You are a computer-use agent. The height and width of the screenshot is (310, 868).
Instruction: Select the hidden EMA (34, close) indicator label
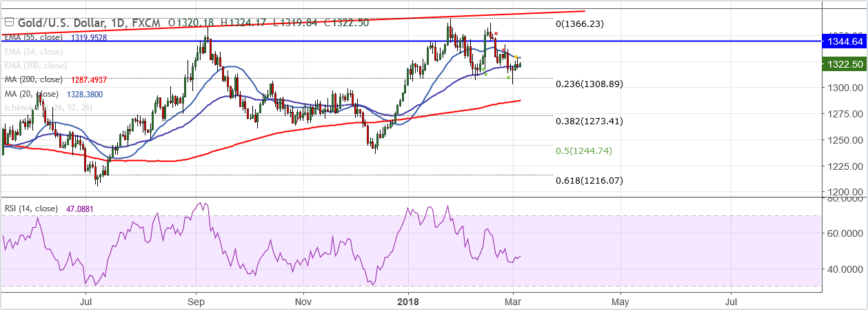click(x=33, y=52)
